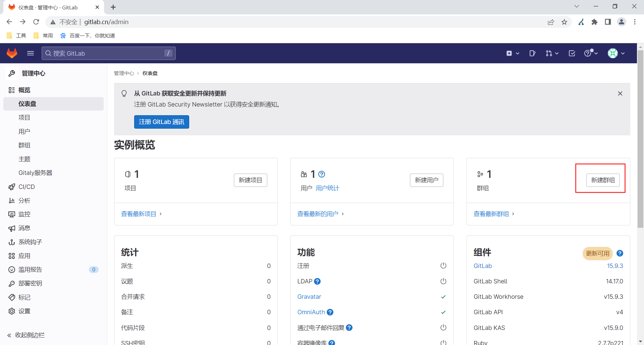
Task: Toggle the browser side panel icon
Action: pos(608,22)
